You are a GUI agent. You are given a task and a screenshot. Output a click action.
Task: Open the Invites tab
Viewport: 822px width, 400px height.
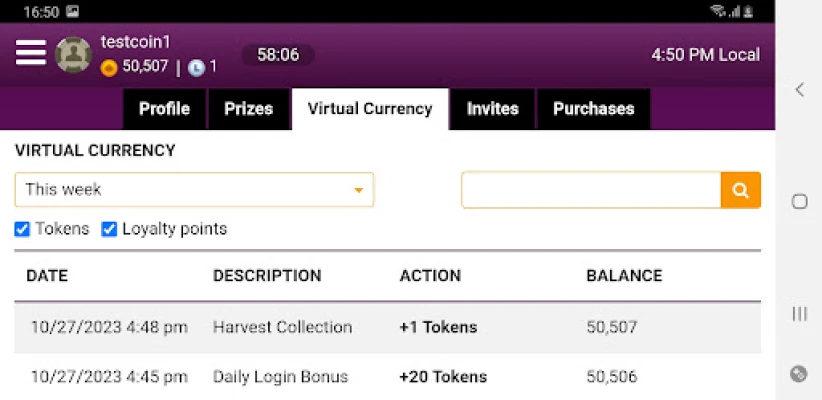pos(492,109)
